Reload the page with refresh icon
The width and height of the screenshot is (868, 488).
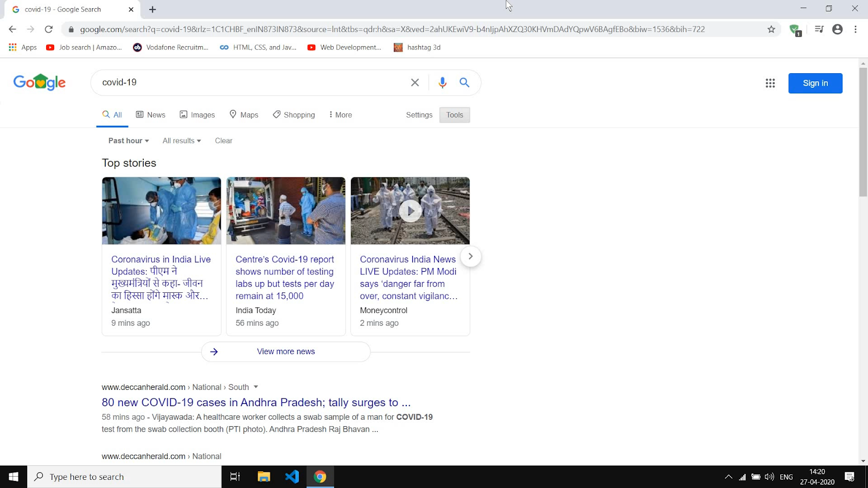click(49, 29)
